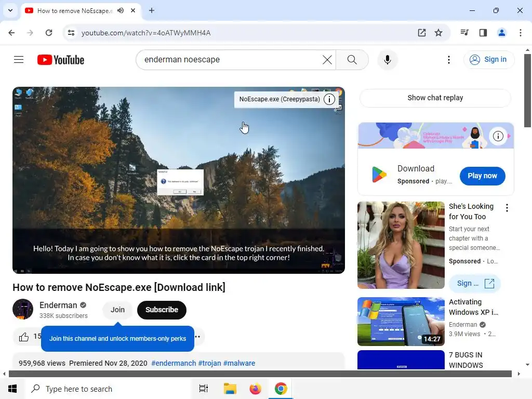Reload the current page
This screenshot has width=532, height=399.
click(x=49, y=33)
